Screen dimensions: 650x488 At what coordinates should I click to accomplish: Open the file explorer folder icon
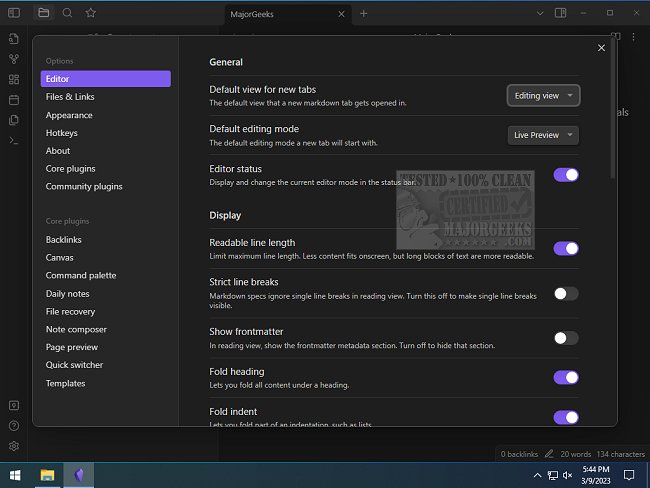pyautogui.click(x=43, y=13)
